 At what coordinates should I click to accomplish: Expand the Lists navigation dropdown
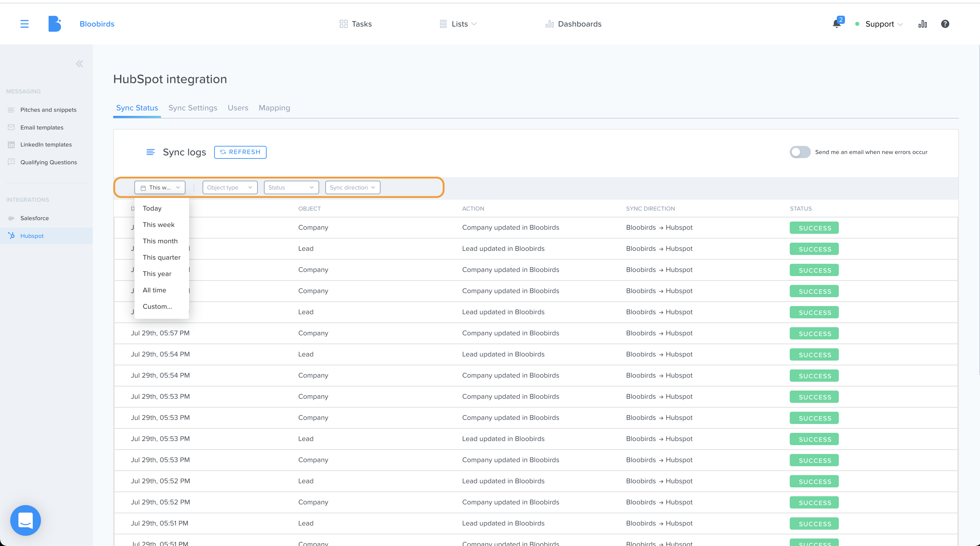point(474,24)
